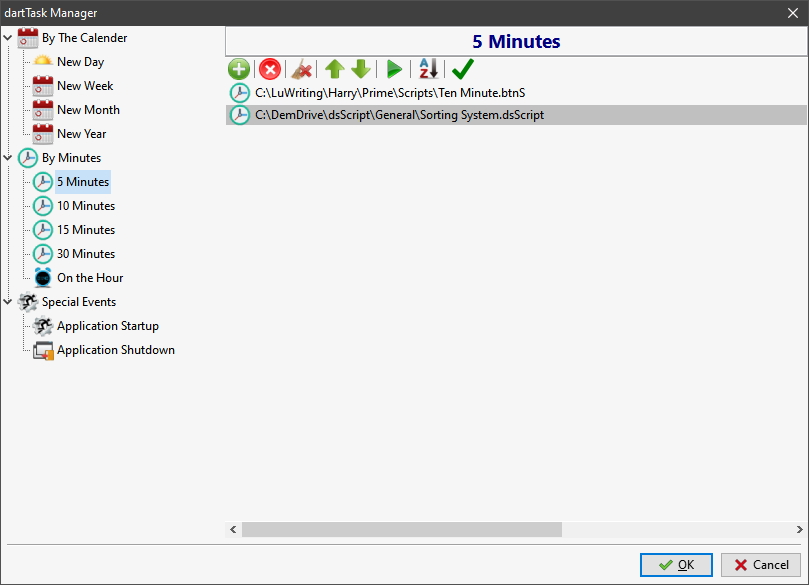
Task: Run the selected task with the play icon
Action: pos(394,69)
